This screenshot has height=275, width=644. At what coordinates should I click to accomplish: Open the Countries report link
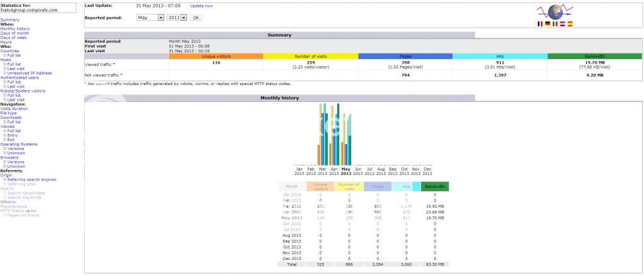coord(10,51)
